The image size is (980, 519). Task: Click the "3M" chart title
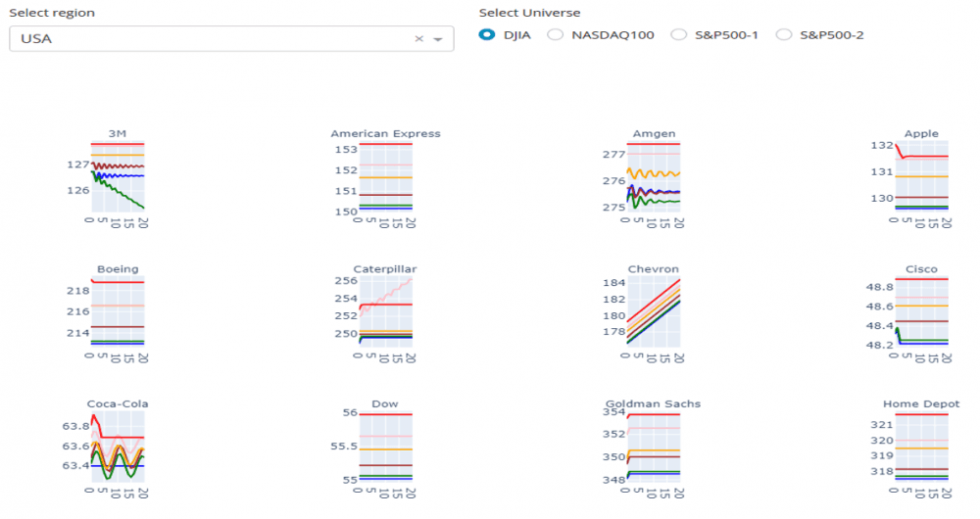117,133
